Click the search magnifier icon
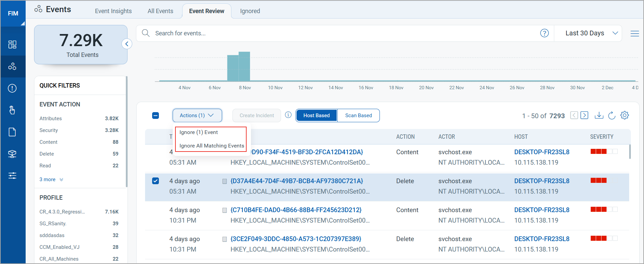This screenshot has width=644, height=264. pos(146,33)
